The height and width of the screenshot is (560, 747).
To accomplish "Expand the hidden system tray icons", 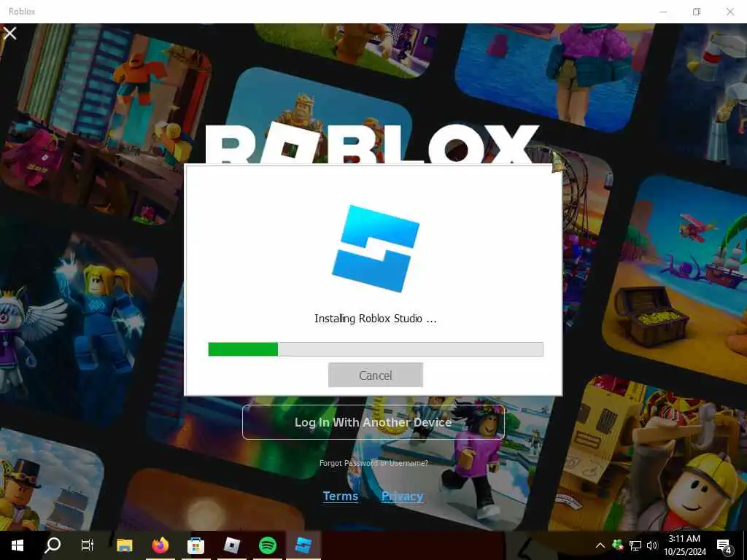I will pos(600,545).
